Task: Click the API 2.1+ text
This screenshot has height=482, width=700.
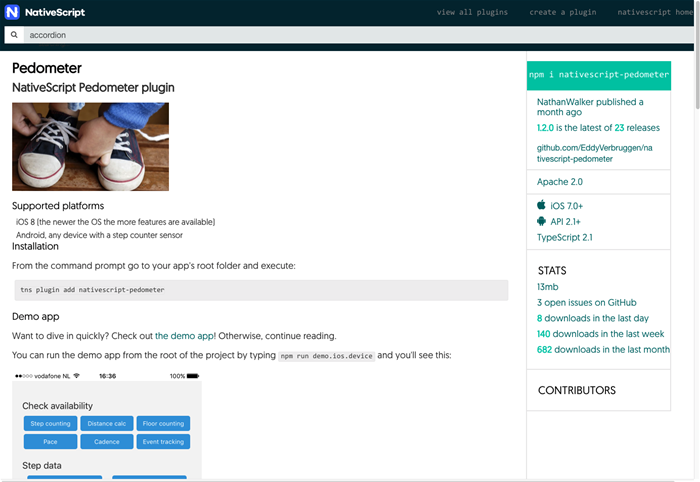Action: point(565,222)
